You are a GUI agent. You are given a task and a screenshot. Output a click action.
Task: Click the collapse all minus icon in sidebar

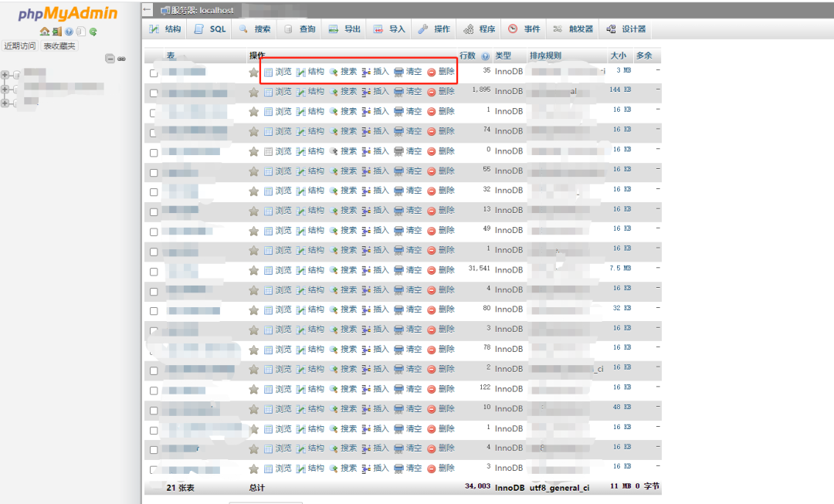[110, 59]
